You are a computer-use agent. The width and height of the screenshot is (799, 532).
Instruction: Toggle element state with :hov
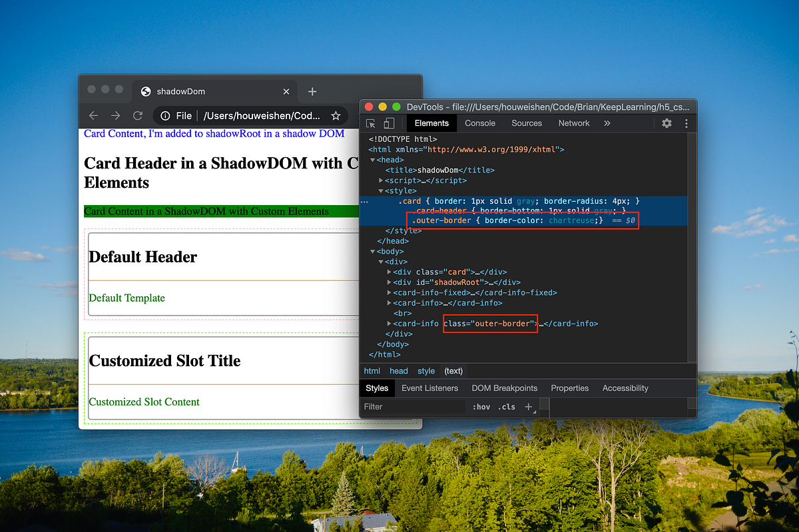point(481,406)
